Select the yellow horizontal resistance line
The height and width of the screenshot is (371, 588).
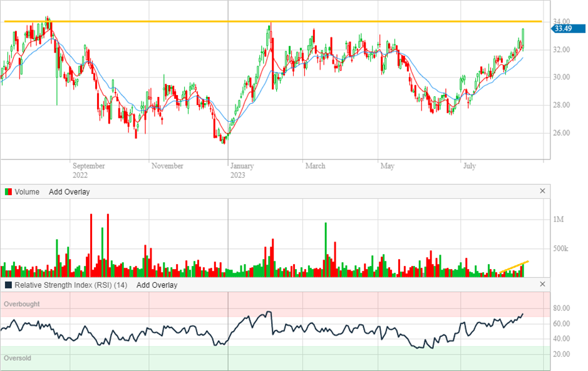pos(376,21)
